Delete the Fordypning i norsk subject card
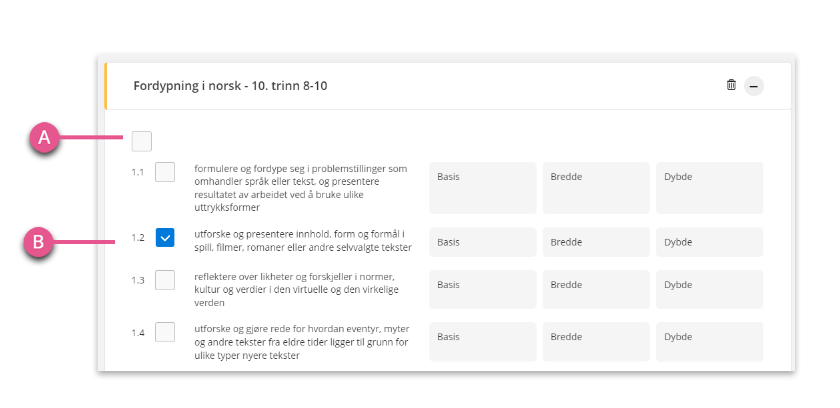This screenshot has width=840, height=408. point(731,85)
